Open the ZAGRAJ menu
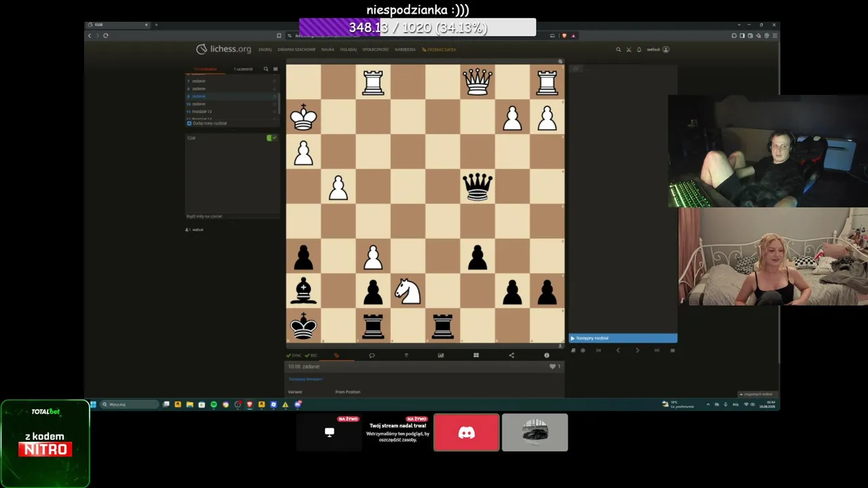The height and width of the screenshot is (488, 868). pyautogui.click(x=264, y=49)
